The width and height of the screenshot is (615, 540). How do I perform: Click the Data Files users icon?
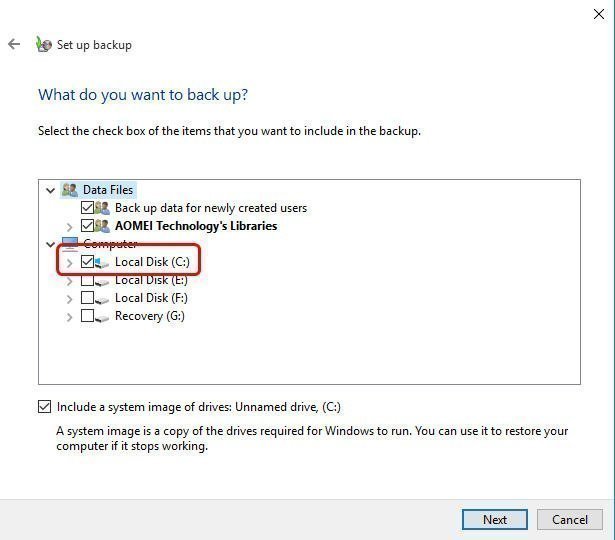point(69,190)
